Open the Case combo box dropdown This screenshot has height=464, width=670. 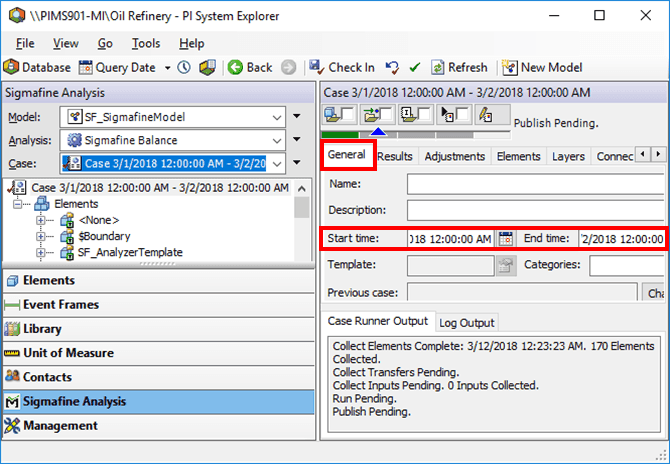[277, 164]
